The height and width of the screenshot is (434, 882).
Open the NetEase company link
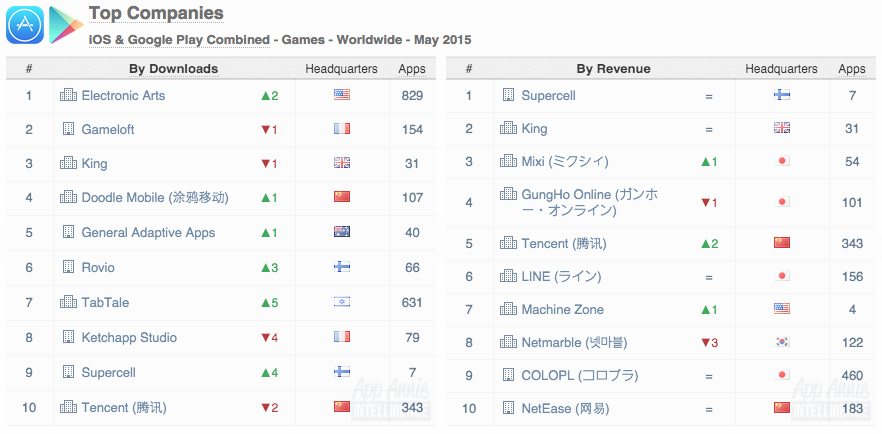pos(565,408)
